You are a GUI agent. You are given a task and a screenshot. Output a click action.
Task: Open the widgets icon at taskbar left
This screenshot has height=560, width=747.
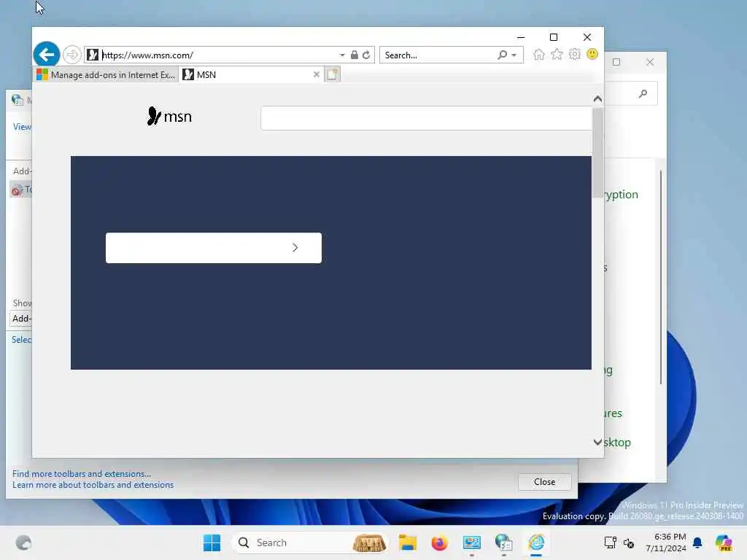pos(23,542)
